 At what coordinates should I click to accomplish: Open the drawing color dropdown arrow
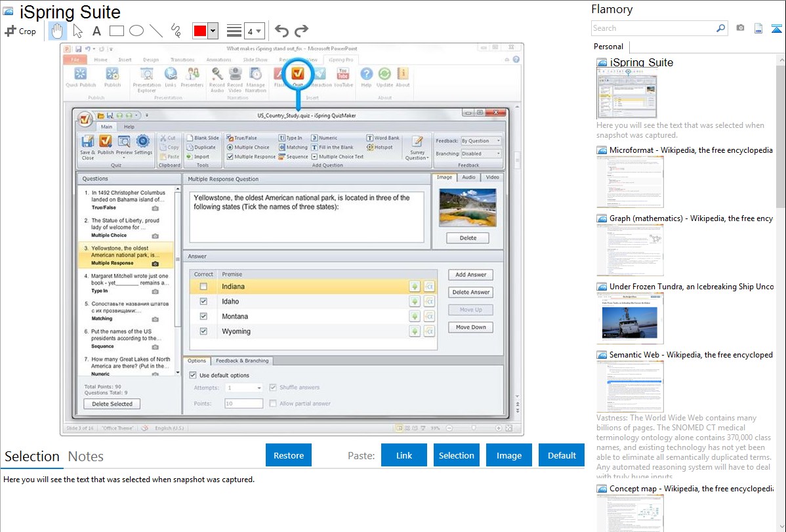(213, 31)
